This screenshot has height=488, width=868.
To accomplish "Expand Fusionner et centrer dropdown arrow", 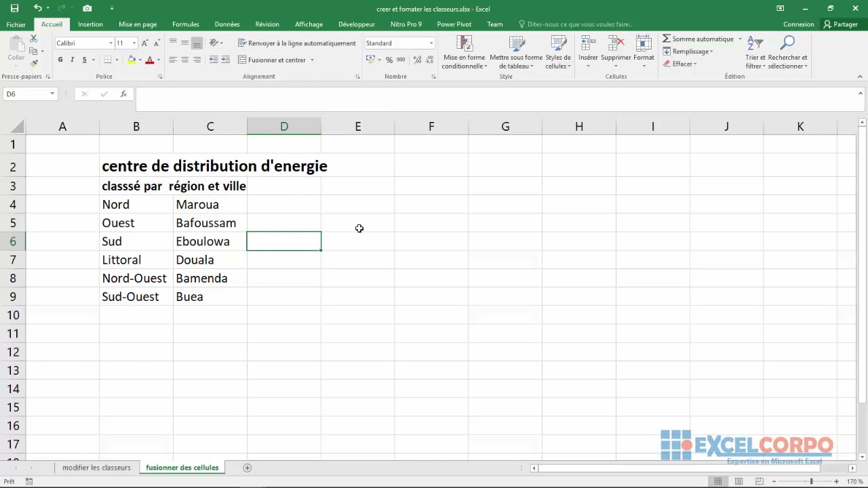I will (312, 60).
